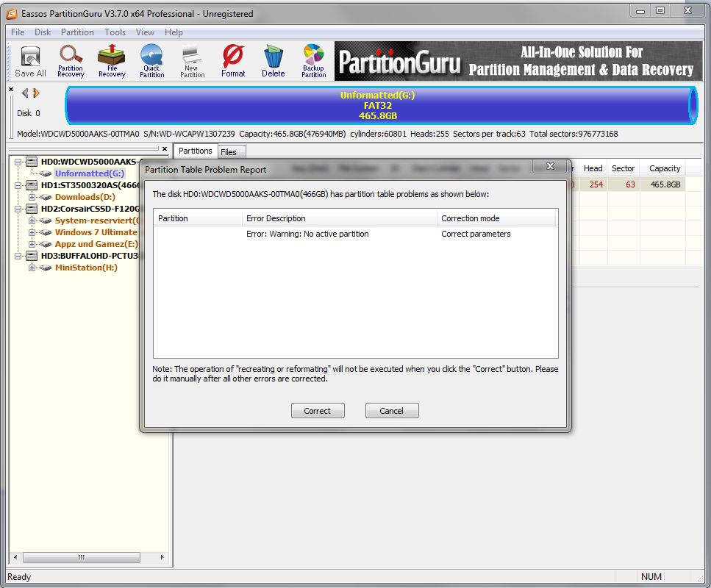Image resolution: width=711 pixels, height=588 pixels.
Task: Open the File menu
Action: click(18, 32)
